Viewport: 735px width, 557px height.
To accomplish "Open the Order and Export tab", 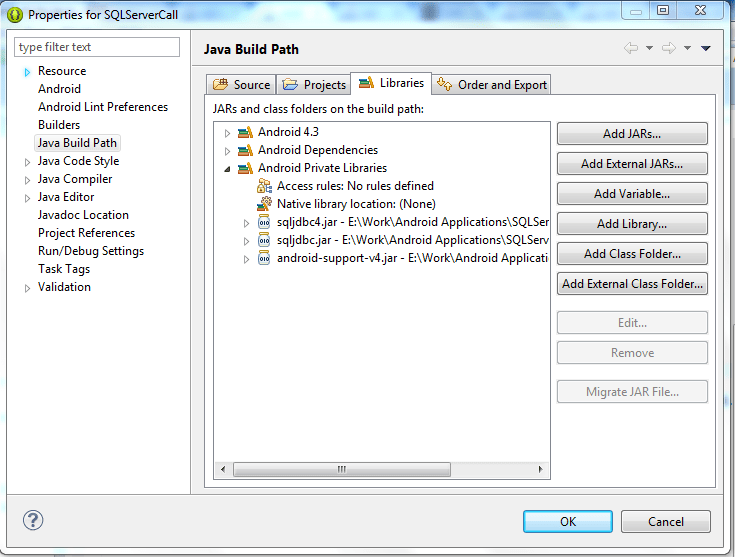I will [x=491, y=84].
